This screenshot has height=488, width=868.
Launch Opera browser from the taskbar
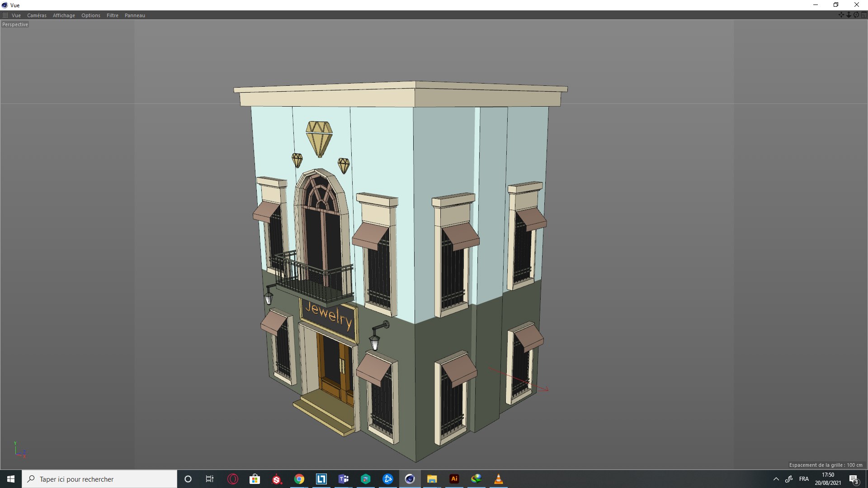tap(232, 479)
